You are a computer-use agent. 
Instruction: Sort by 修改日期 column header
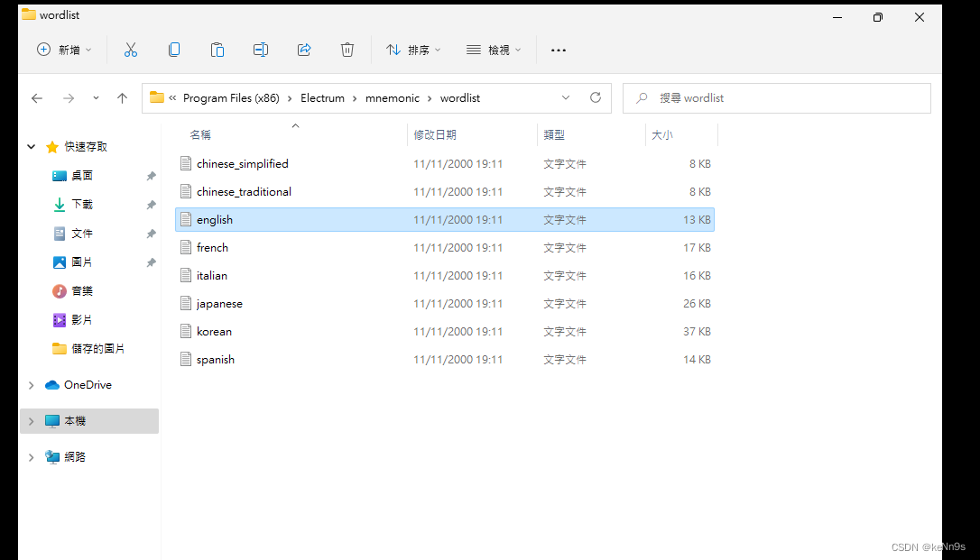click(x=435, y=135)
